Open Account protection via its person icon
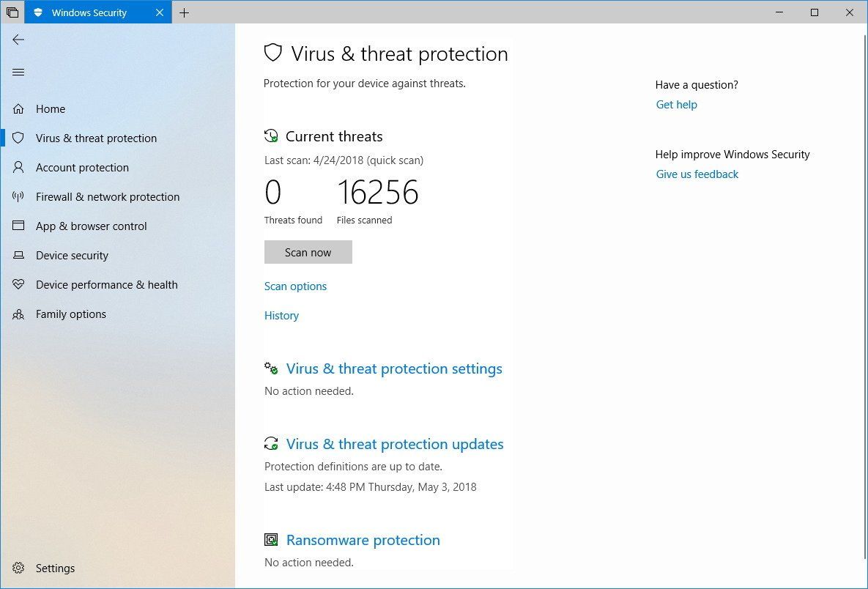Image resolution: width=868 pixels, height=589 pixels. click(18, 167)
